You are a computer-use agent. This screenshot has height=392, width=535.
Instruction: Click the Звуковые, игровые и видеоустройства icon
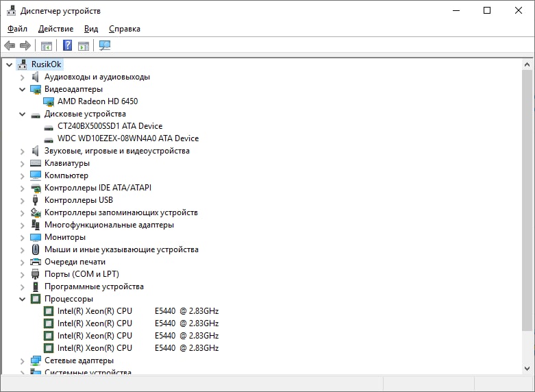coord(35,151)
